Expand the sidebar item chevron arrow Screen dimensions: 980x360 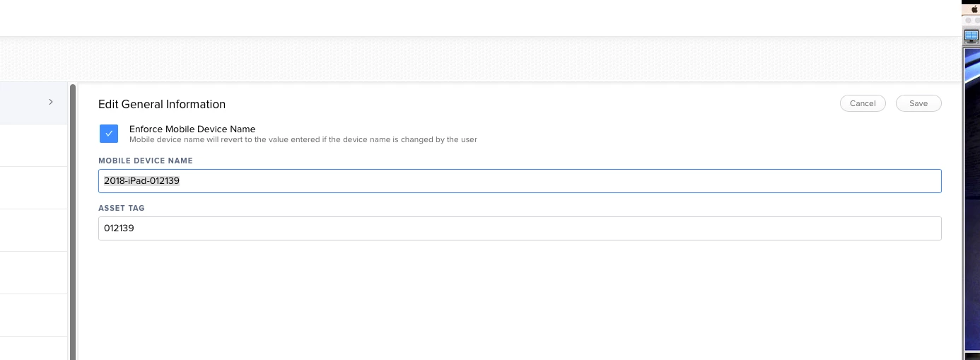point(51,102)
